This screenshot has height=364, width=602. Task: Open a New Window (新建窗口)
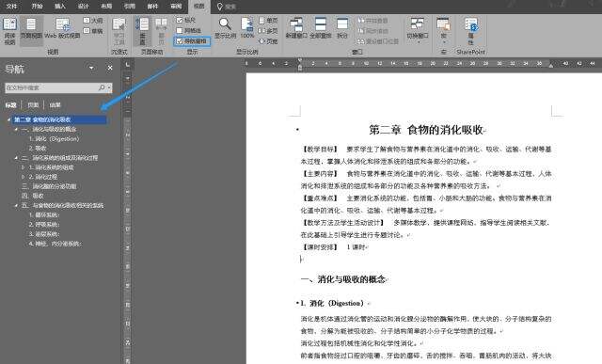tap(296, 28)
